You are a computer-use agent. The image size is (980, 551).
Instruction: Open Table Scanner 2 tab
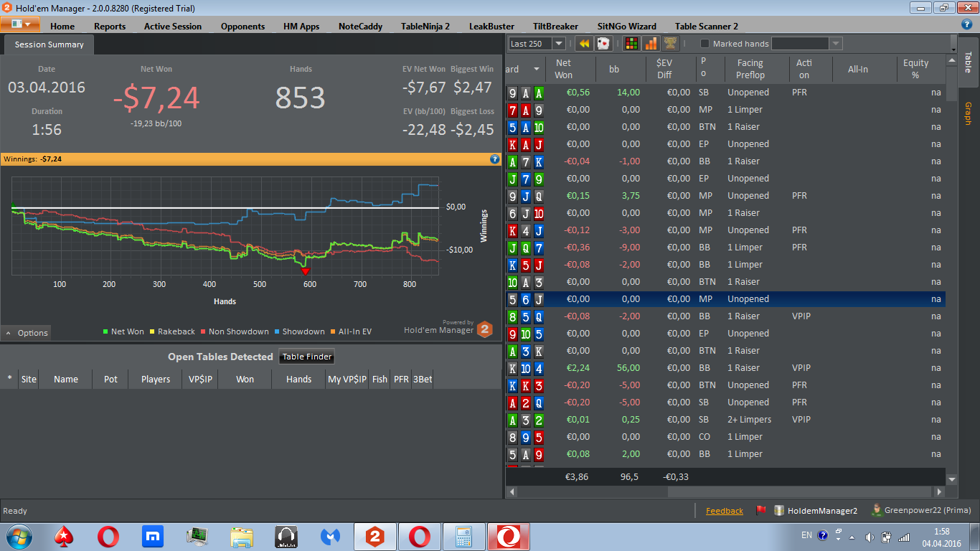[707, 26]
